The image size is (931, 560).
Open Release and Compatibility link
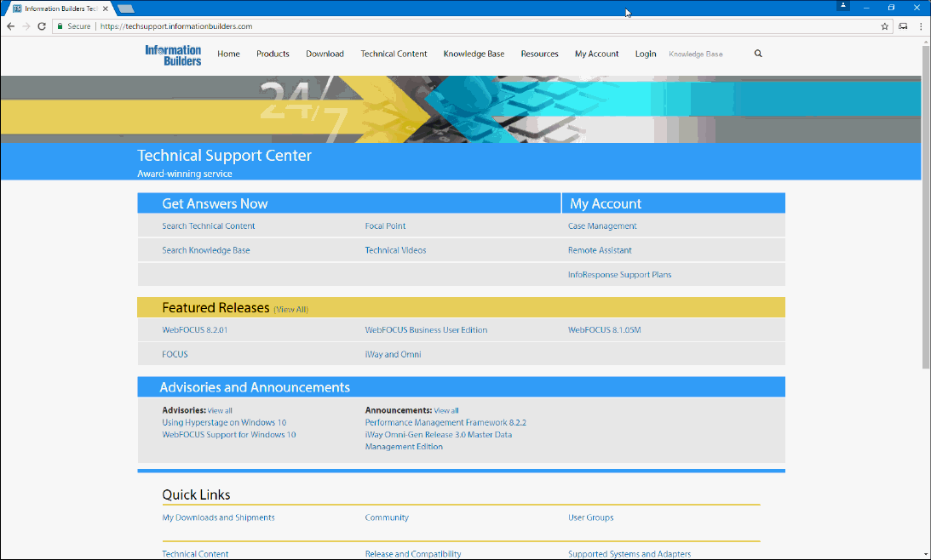413,554
